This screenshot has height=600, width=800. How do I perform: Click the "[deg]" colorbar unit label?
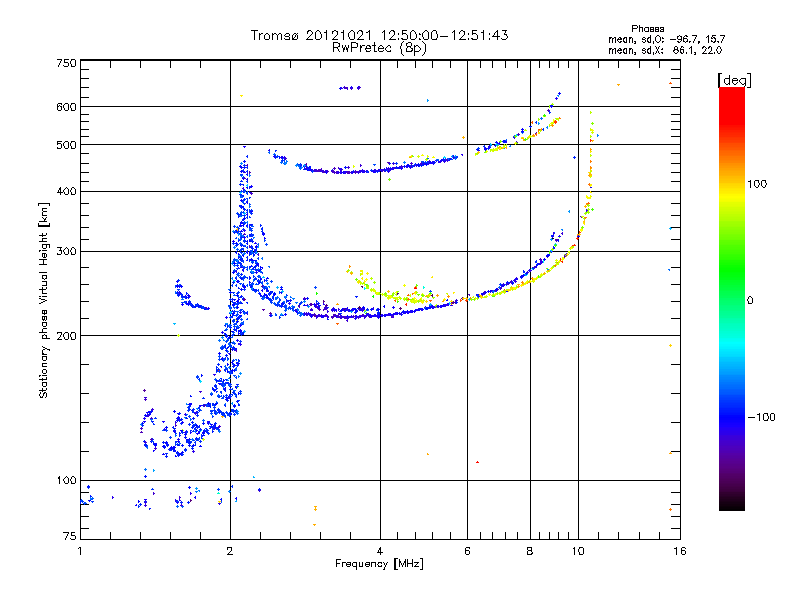(x=734, y=80)
